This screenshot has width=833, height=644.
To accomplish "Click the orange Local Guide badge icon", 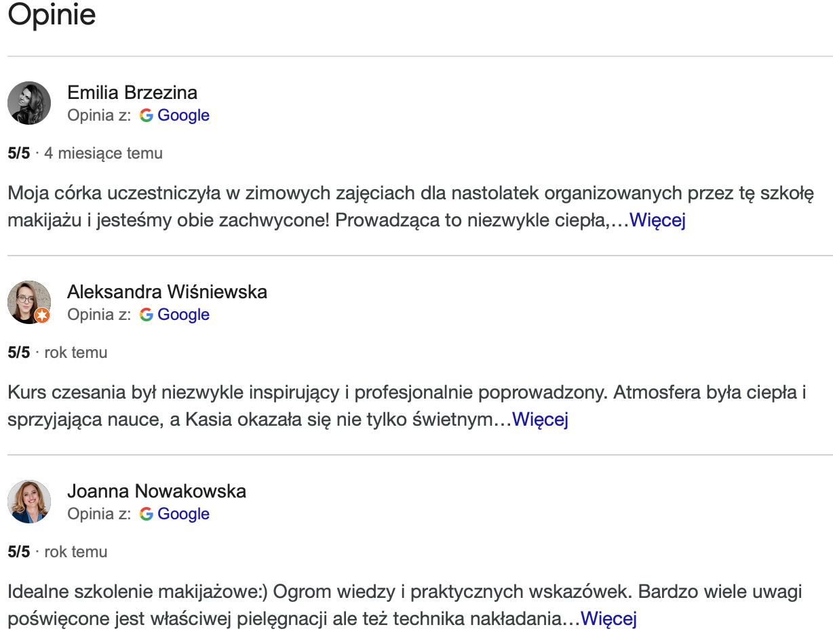I will (x=42, y=315).
